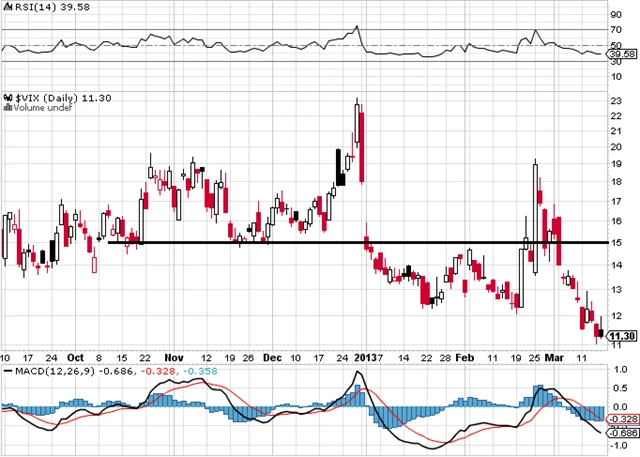Click the RSI indicator icon at top-left
640x457 pixels.
point(5,8)
